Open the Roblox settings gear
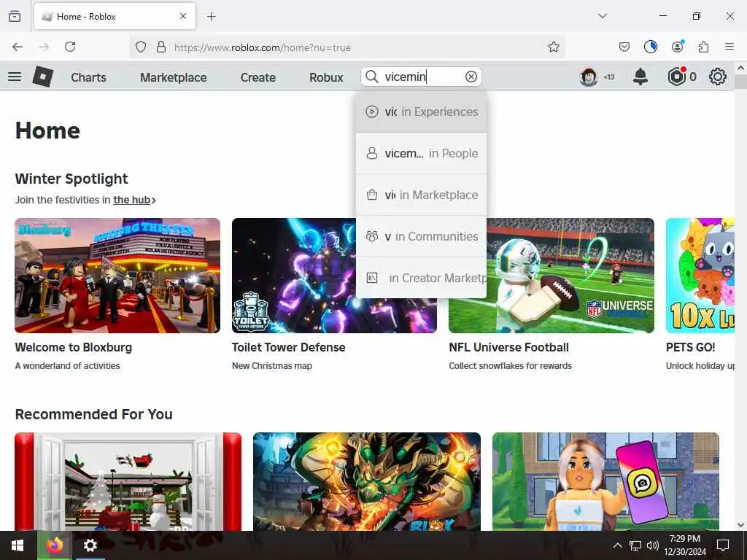747x560 pixels. click(x=718, y=77)
